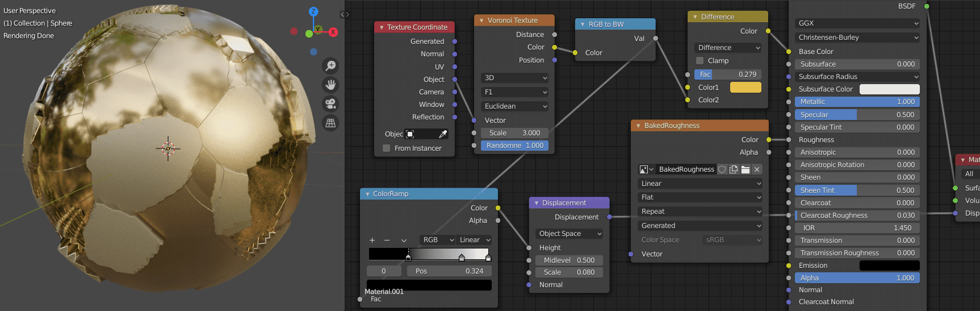Open the F1 feature dropdown

(514, 92)
